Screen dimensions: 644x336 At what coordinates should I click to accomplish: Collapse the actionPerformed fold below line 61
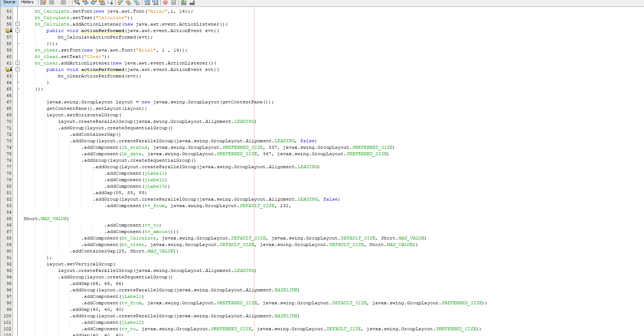click(x=17, y=70)
